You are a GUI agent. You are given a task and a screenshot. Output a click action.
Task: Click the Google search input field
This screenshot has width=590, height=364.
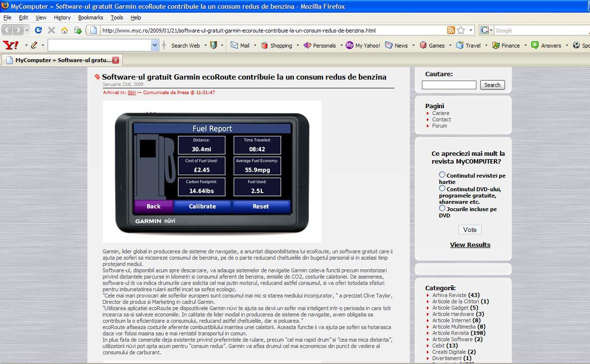click(x=541, y=30)
